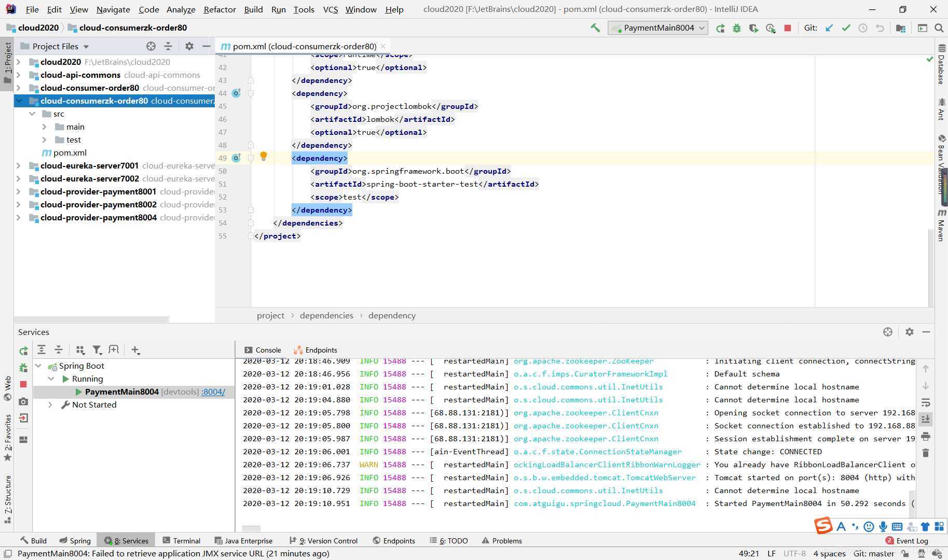Click the 4 spaces indent setting
Image resolution: width=948 pixels, height=560 pixels.
829,553
